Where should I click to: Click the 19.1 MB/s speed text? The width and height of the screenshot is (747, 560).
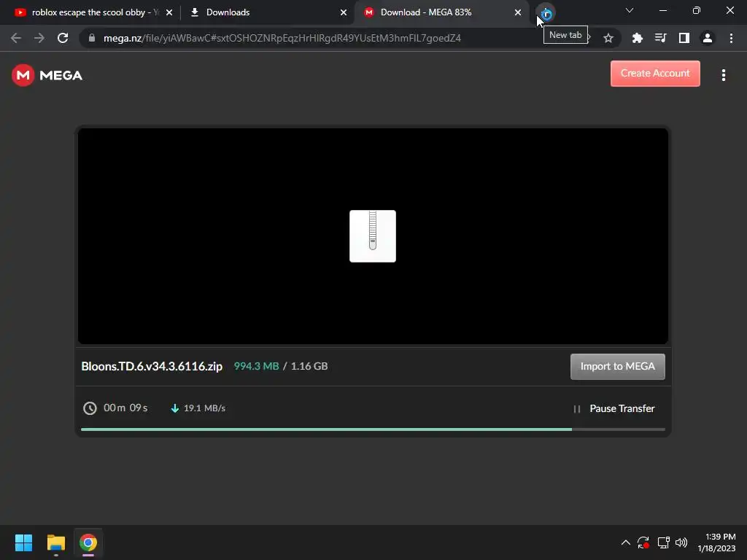coord(204,408)
